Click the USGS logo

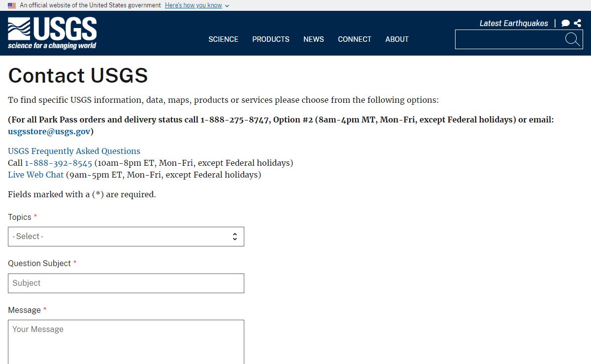(52, 33)
